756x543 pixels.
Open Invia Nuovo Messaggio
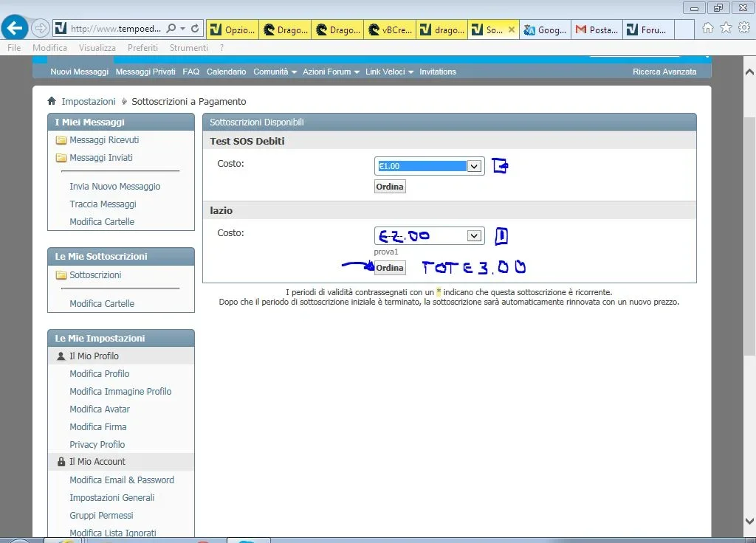click(114, 187)
